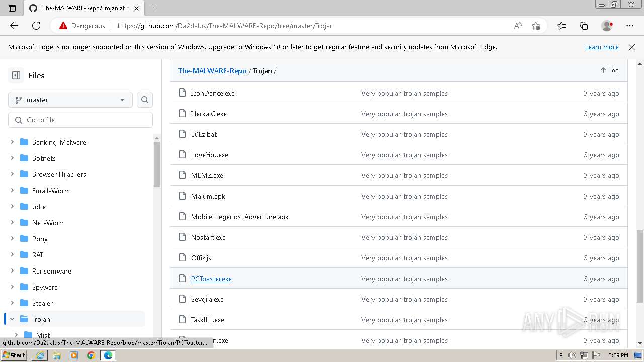Open a new browser tab
The image size is (644, 362).
(x=153, y=8)
